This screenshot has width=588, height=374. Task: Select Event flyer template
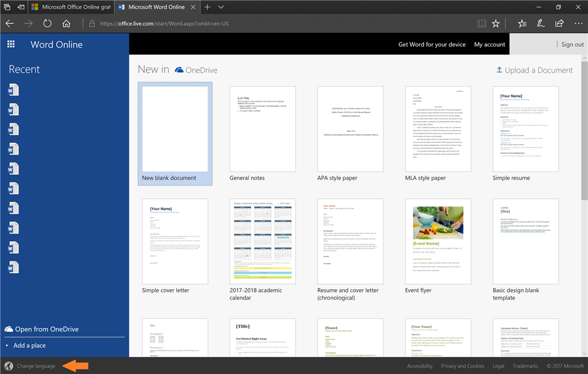(438, 246)
